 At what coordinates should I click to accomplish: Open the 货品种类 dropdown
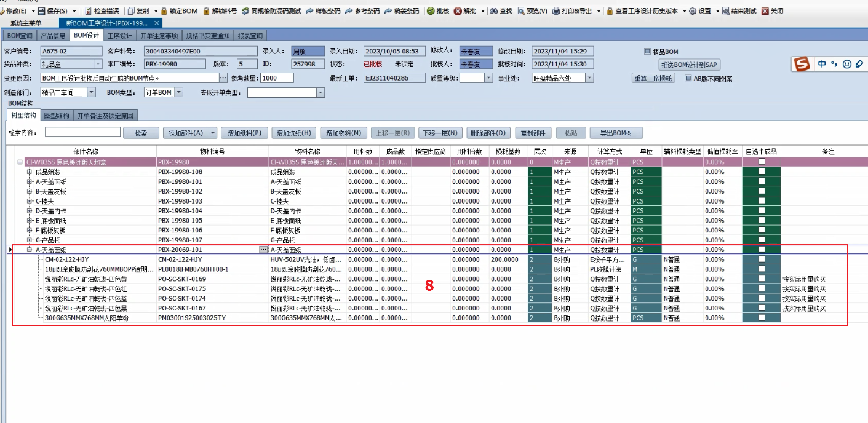coord(98,64)
